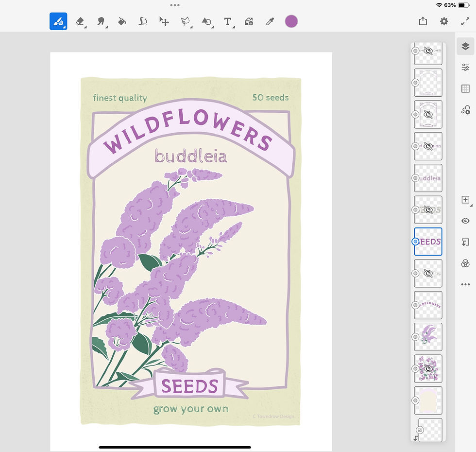Tap the Wi-Fi status icon
The width and height of the screenshot is (476, 452).
pyautogui.click(x=439, y=5)
